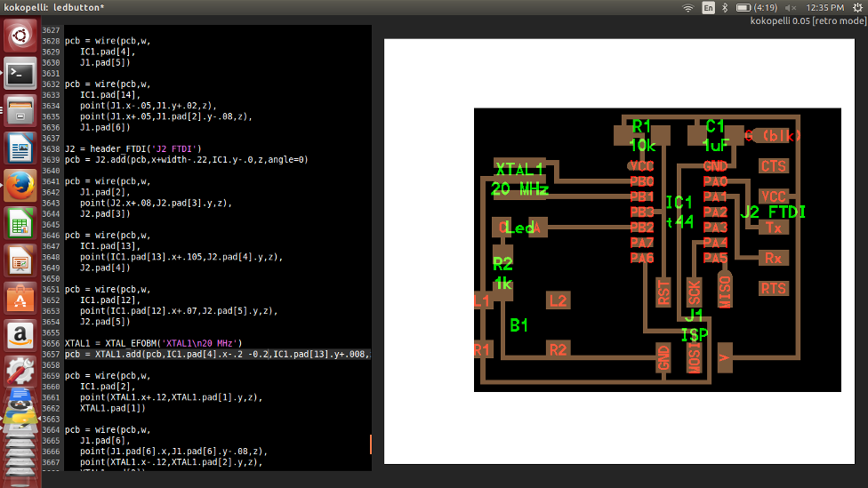868x488 pixels.
Task: Click line number 3628 in gutter
Action: point(51,41)
